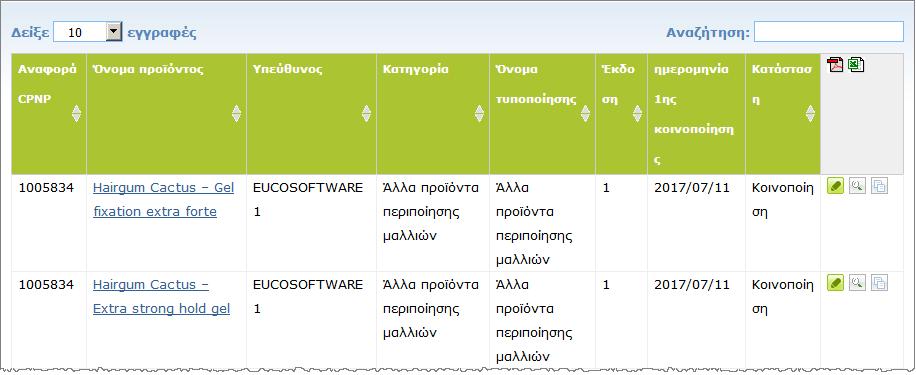Screen dimensions: 916x375
Task: Open Hairgum Cactus – Gel fixation extra forte link
Action: [163, 200]
